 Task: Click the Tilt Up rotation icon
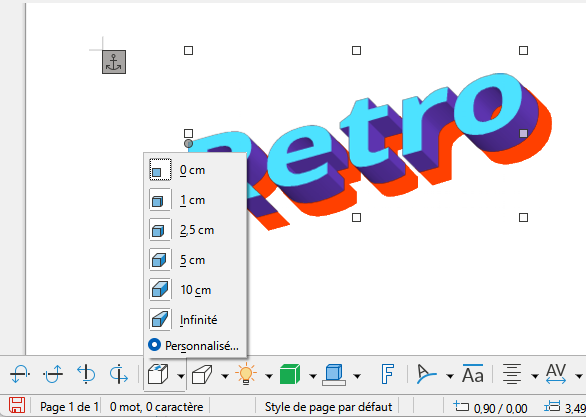(x=53, y=374)
